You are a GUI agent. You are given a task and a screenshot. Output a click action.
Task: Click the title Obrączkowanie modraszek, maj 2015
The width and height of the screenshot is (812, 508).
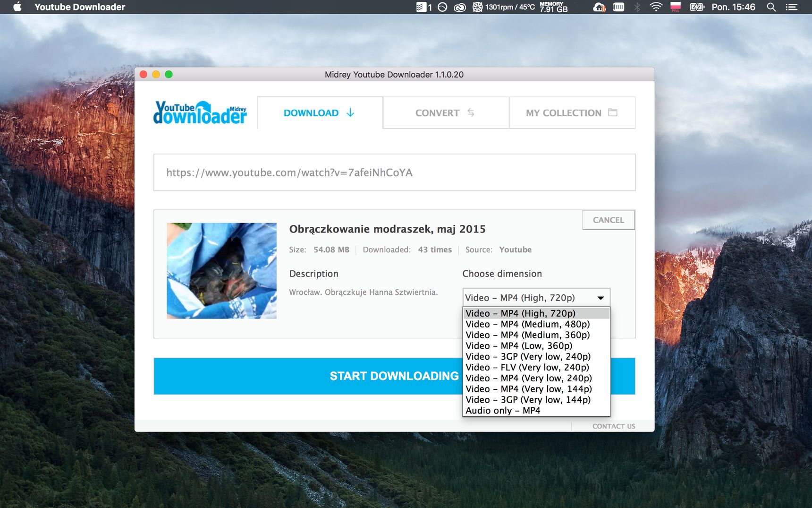pyautogui.click(x=387, y=229)
